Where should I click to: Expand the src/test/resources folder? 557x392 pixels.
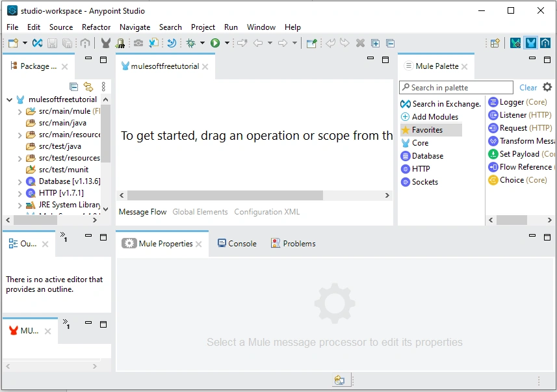click(20, 159)
